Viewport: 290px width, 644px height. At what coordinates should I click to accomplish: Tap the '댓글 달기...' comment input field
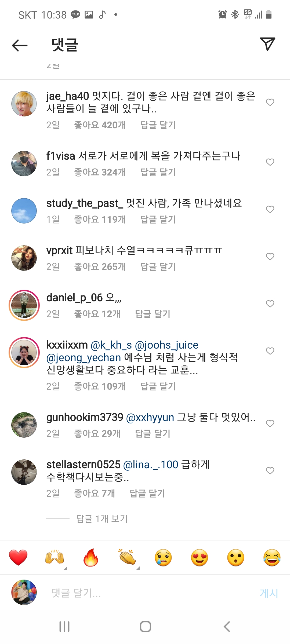[x=150, y=593]
